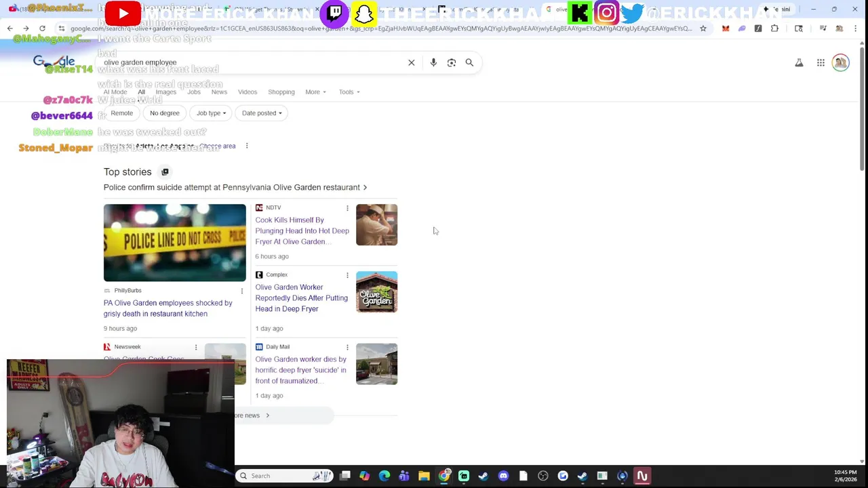Click the Google logo
868x488 pixels.
click(x=54, y=62)
